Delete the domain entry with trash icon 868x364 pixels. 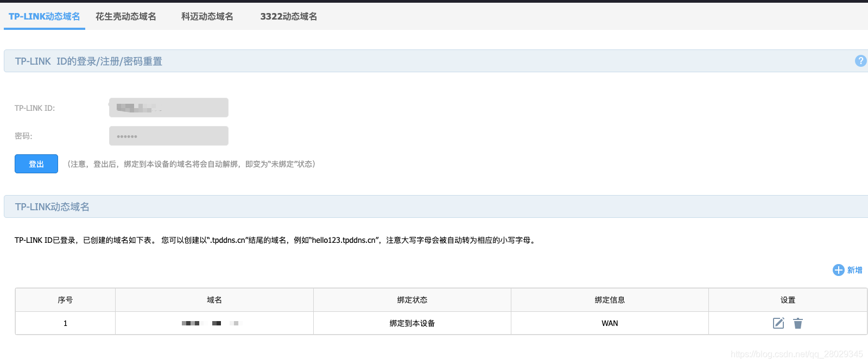(x=797, y=323)
